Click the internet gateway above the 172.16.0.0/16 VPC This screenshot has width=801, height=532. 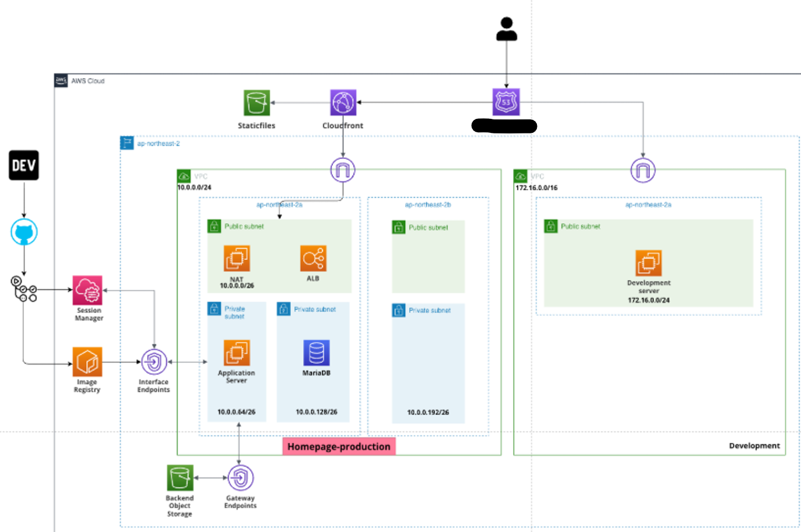[x=642, y=171]
